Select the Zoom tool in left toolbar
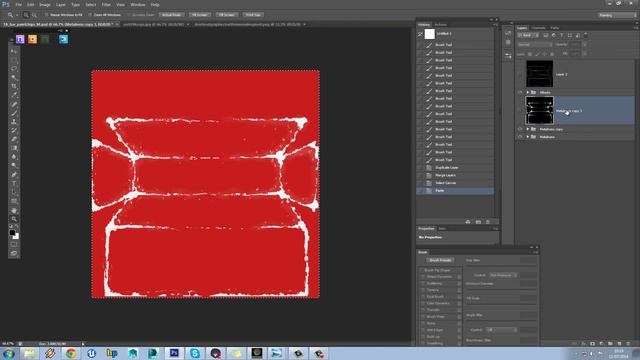Viewport: 640px width, 360px height. pyautogui.click(x=14, y=219)
